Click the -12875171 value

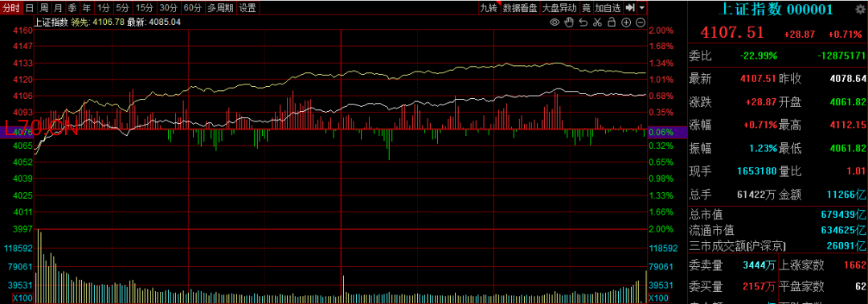coord(841,56)
